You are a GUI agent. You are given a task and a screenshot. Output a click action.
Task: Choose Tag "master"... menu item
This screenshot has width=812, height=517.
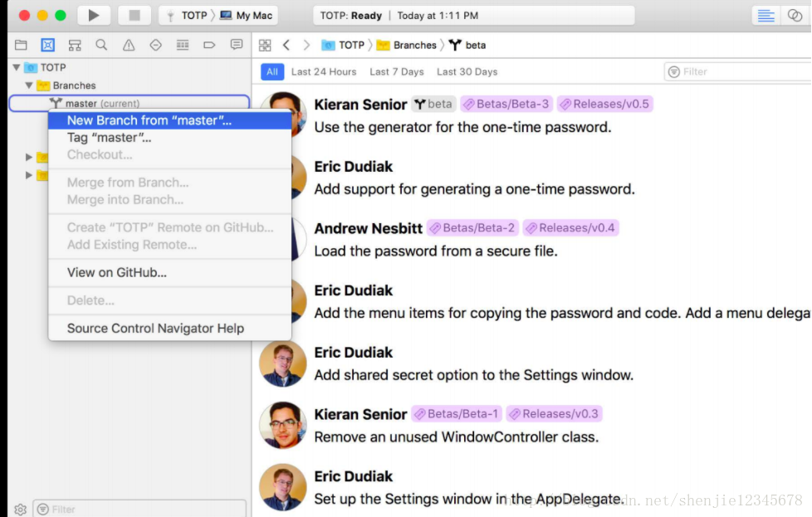pyautogui.click(x=170, y=138)
